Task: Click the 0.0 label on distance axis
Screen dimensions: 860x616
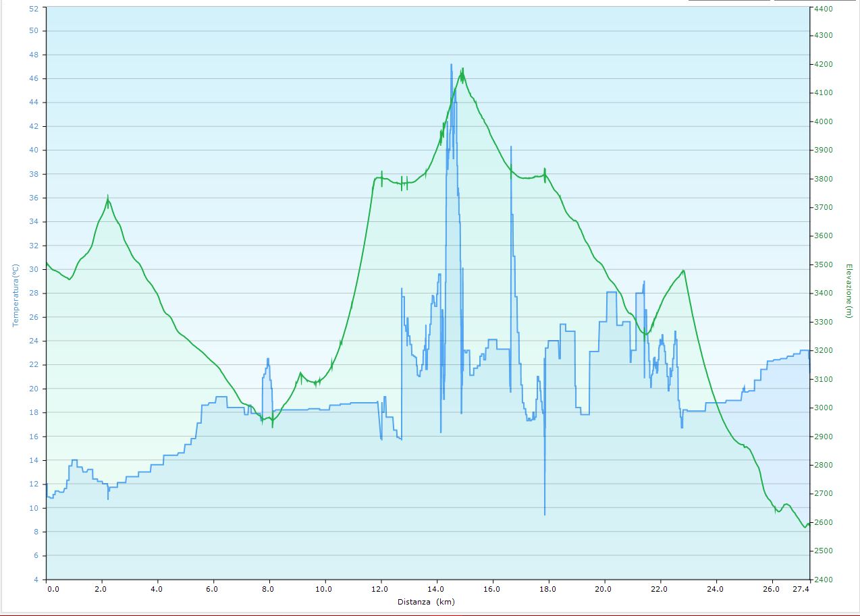Action: coord(53,589)
